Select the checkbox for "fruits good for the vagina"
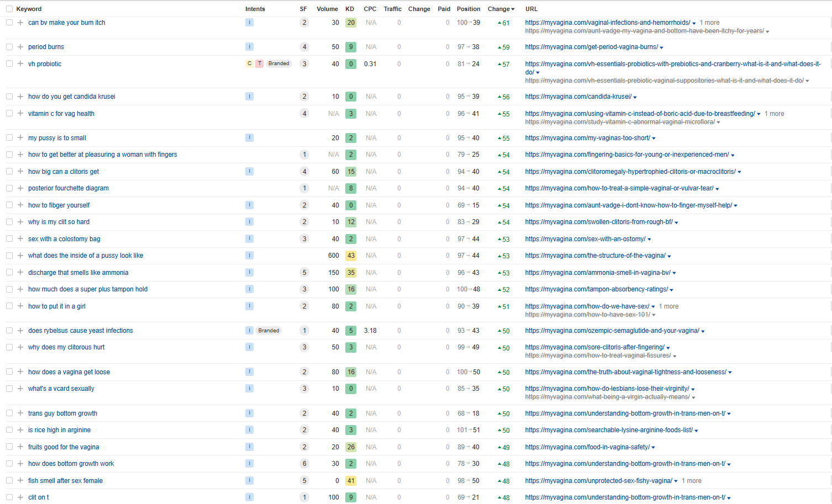Viewport: 832px width, 504px height. (9, 447)
